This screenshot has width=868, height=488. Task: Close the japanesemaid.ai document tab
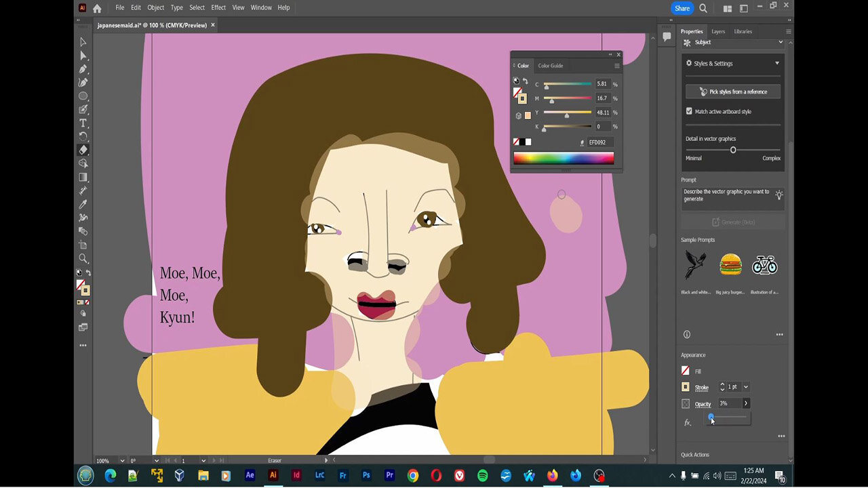click(213, 25)
